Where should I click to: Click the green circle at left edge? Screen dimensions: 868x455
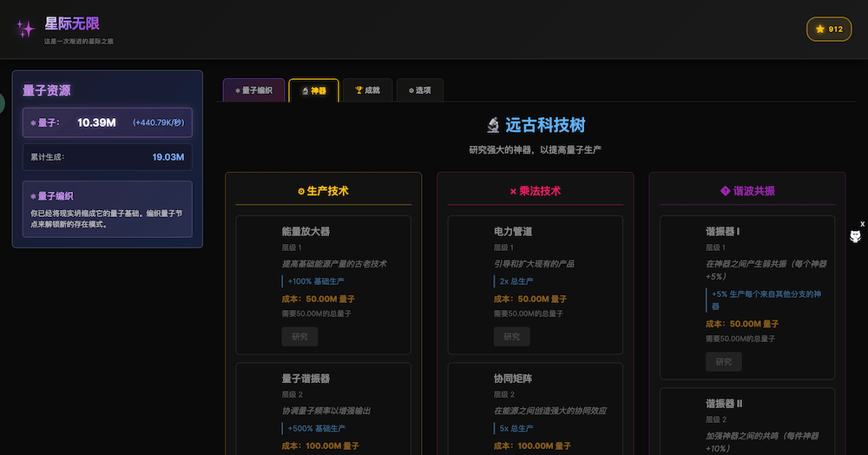tap(2, 103)
